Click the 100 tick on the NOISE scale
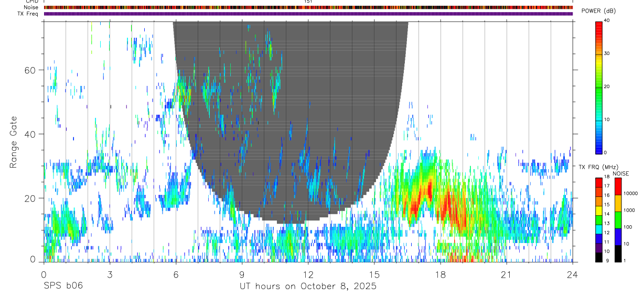The image size is (644, 297). pos(628,227)
